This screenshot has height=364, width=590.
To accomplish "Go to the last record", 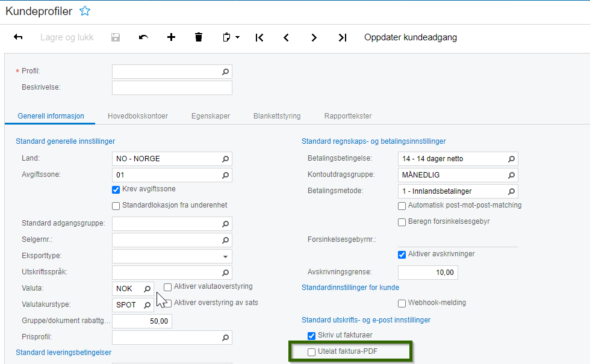I will tap(342, 37).
